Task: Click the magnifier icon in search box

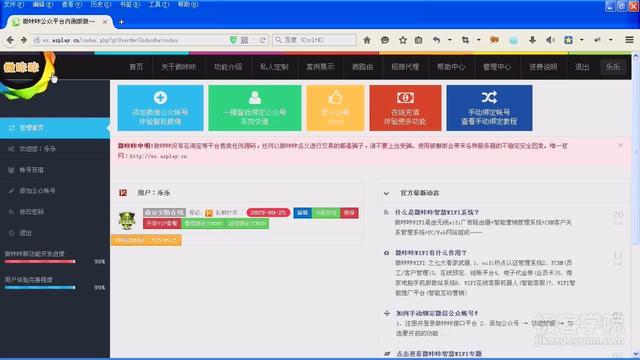Action: pos(278,40)
